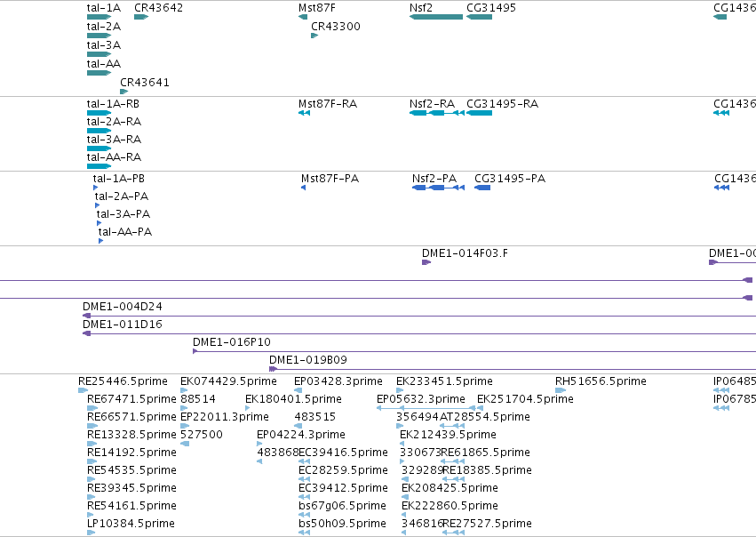
Task: Select clone DME1-016P10
Action: pyautogui.click(x=474, y=351)
